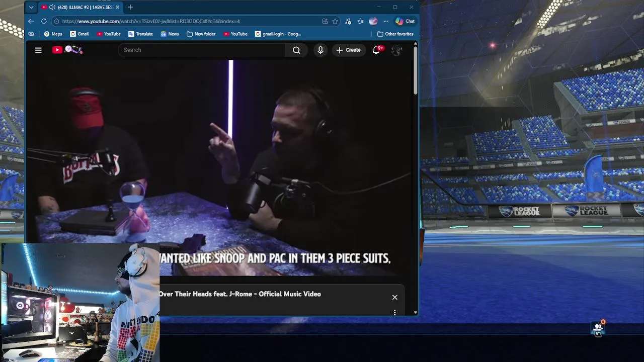This screenshot has height=362, width=644.
Task: Open the News bookmark
Action: pos(170,34)
